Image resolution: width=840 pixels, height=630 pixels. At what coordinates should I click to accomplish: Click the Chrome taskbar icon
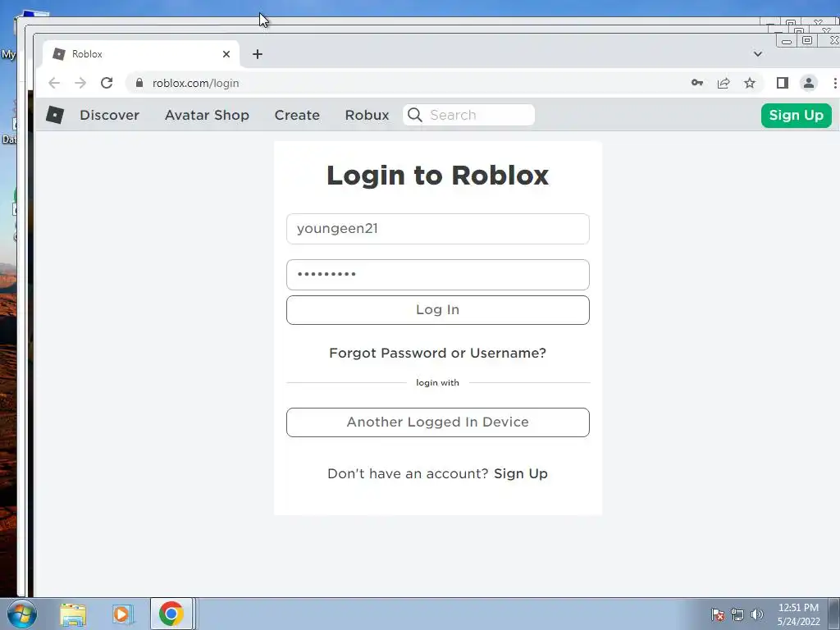171,614
